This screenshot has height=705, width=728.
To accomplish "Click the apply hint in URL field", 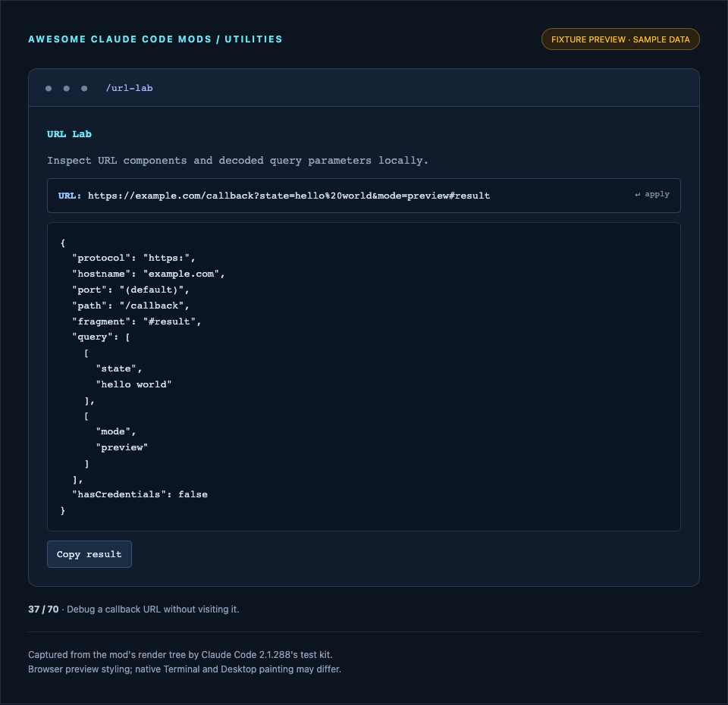I will pyautogui.click(x=652, y=195).
